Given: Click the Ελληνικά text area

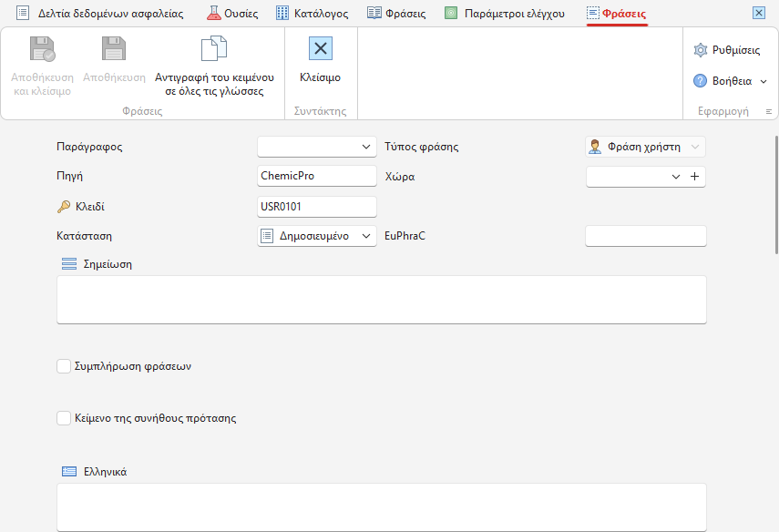Looking at the screenshot, I should [382, 507].
